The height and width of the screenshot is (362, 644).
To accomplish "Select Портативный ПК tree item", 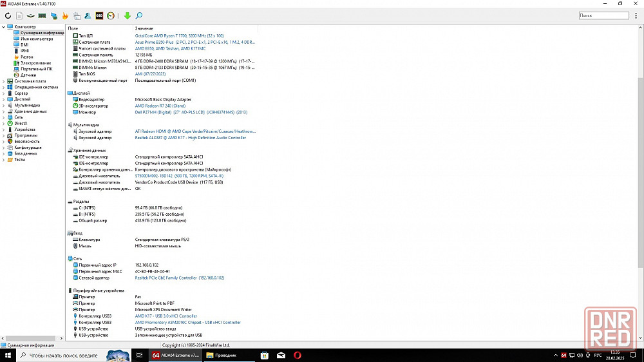I will tap(37, 69).
